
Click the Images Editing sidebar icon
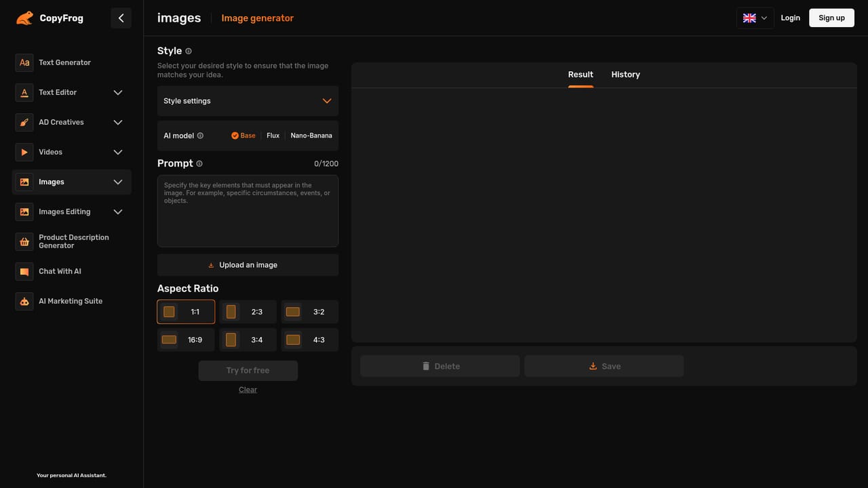pos(24,211)
